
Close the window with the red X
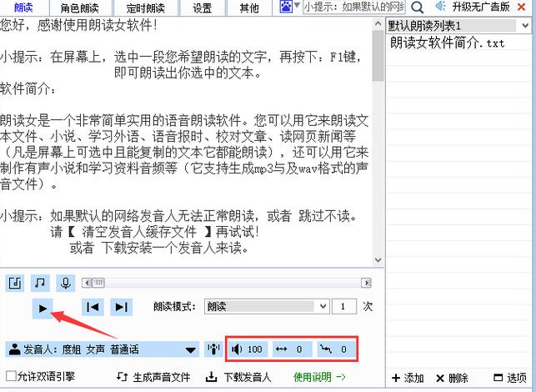[x=521, y=7]
